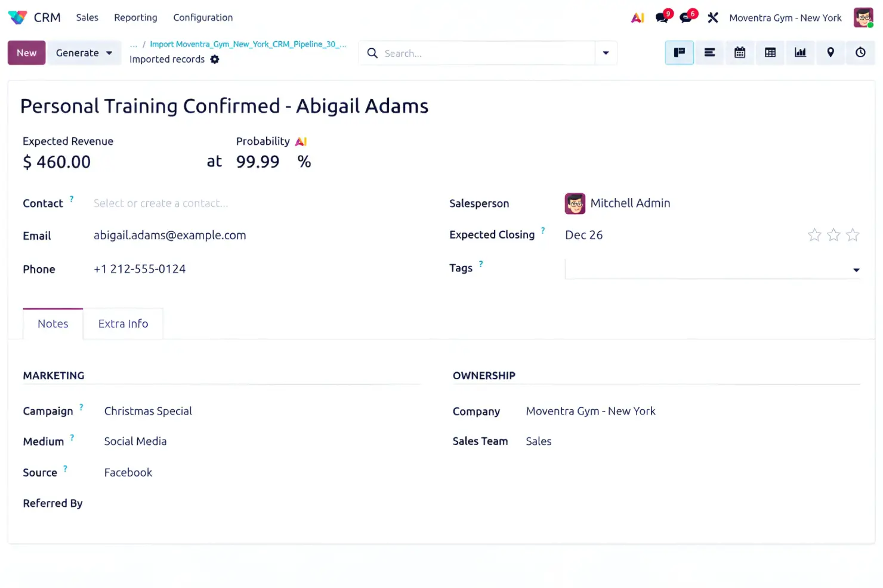Open the Sales menu

[87, 18]
